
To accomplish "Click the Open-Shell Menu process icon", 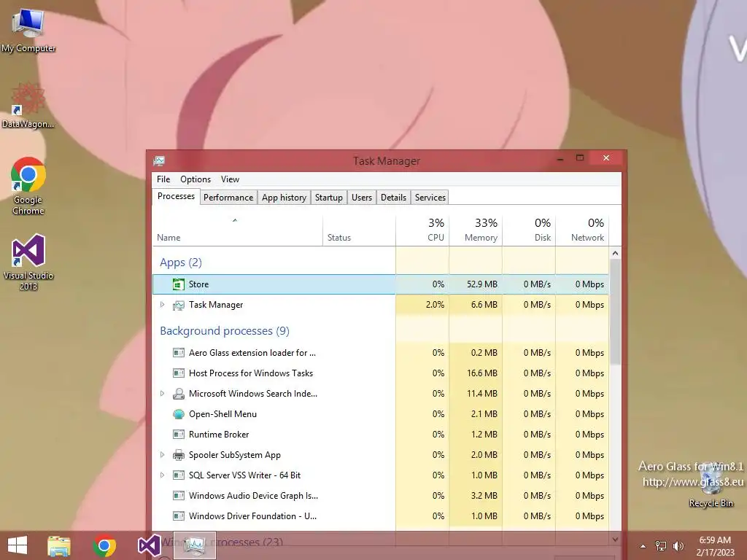I will coord(178,414).
